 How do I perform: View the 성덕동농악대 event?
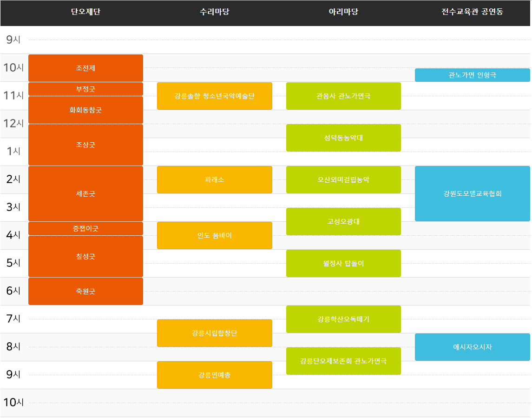tap(343, 138)
